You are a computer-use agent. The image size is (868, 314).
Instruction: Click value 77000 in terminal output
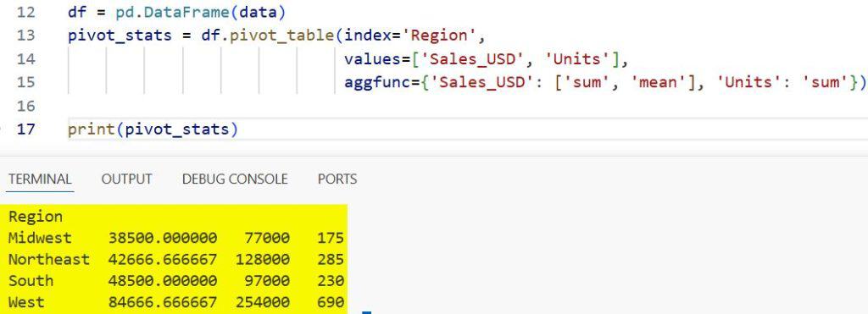(x=267, y=239)
